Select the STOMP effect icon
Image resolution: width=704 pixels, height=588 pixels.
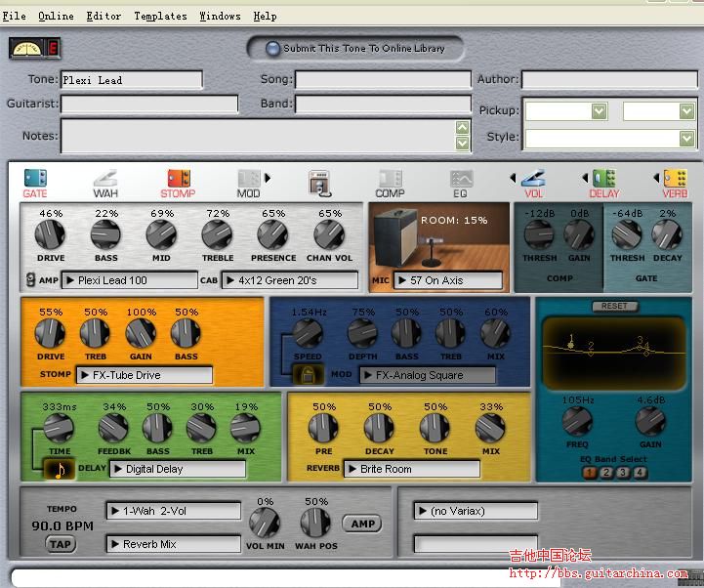coord(178,180)
